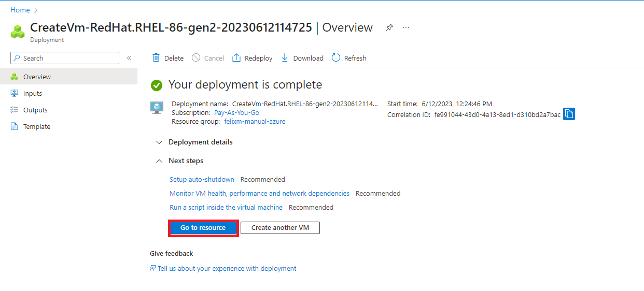This screenshot has width=644, height=291.
Task: Open the felixm-manual-azure resource group link
Action: 255,121
